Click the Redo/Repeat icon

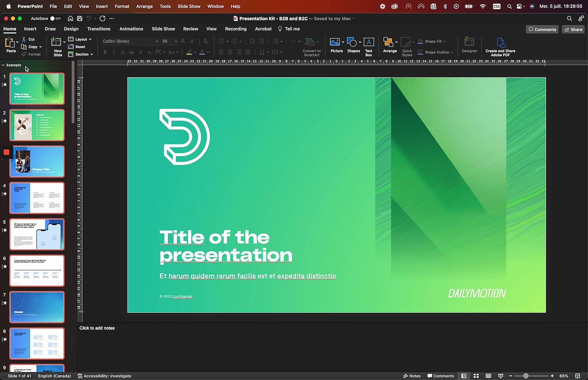[102, 18]
